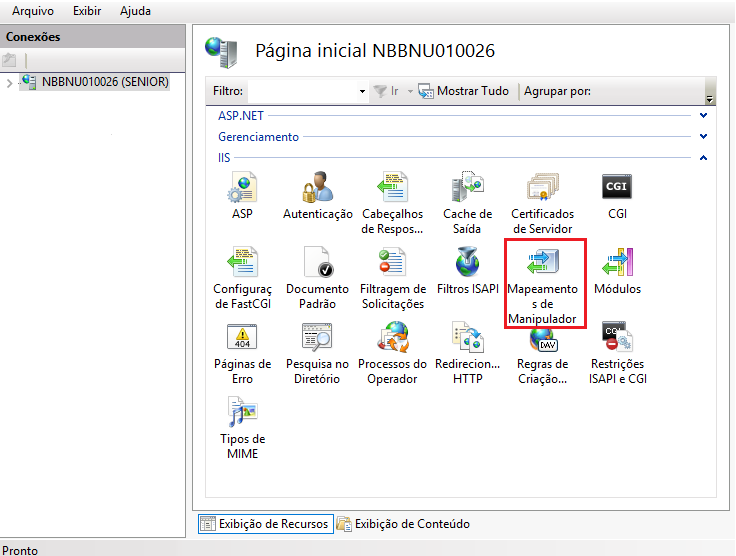736x556 pixels.
Task: Open Cache de Saída feature
Action: (x=468, y=203)
